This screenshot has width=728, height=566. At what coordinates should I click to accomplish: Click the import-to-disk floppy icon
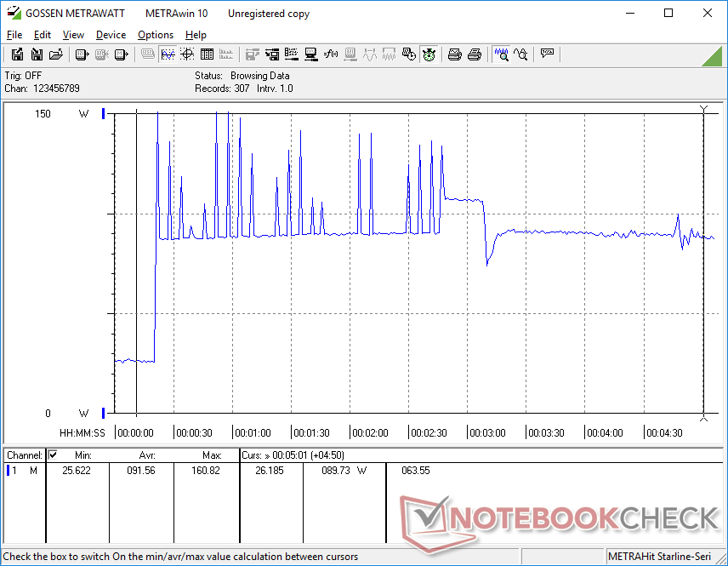pyautogui.click(x=37, y=54)
